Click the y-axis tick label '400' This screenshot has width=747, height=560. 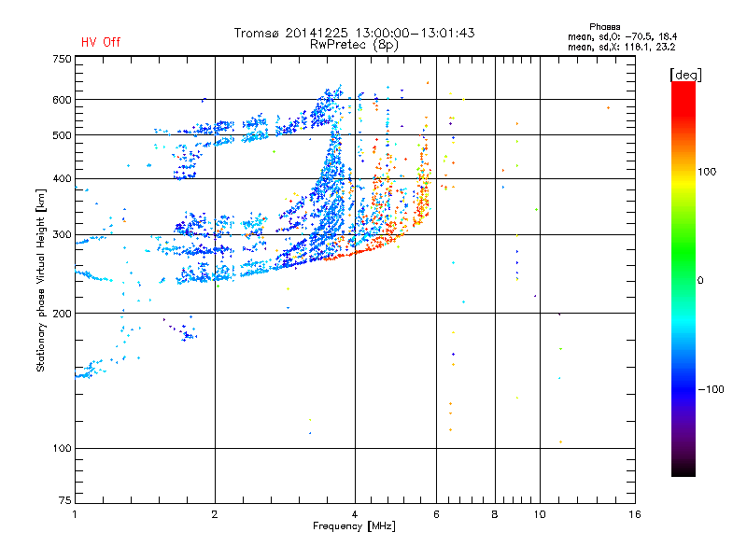coord(62,179)
